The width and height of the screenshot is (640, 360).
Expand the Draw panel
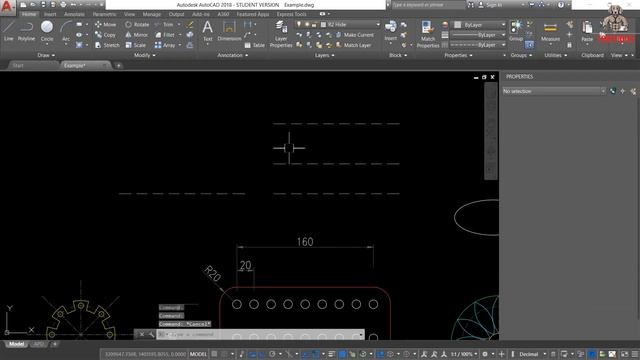(x=46, y=55)
